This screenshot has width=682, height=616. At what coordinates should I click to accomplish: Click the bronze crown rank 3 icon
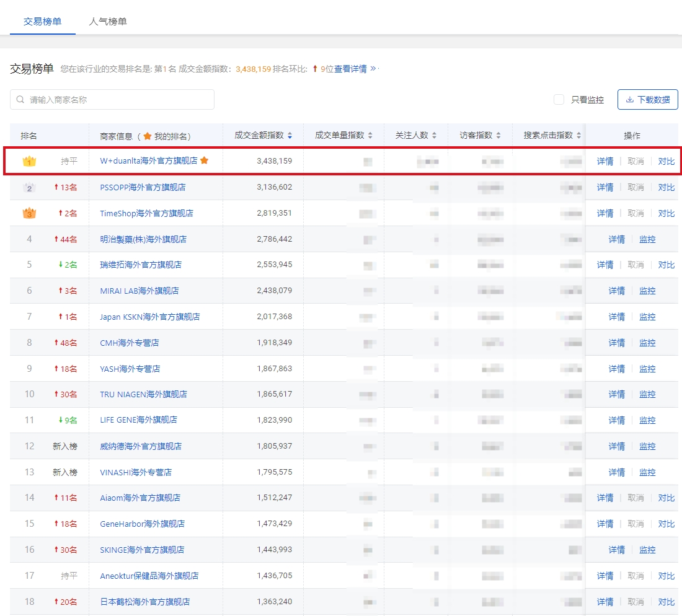(x=29, y=213)
